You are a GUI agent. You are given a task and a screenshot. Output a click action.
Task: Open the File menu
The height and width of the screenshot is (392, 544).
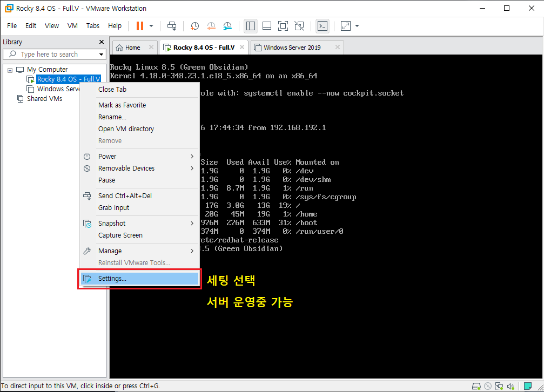pyautogui.click(x=12, y=26)
